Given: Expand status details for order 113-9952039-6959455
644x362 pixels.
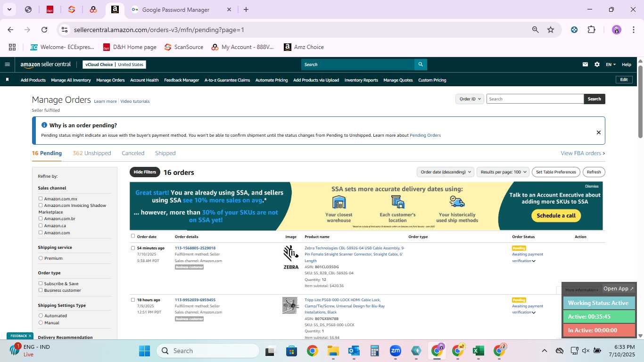Looking at the screenshot, I should pyautogui.click(x=534, y=313).
